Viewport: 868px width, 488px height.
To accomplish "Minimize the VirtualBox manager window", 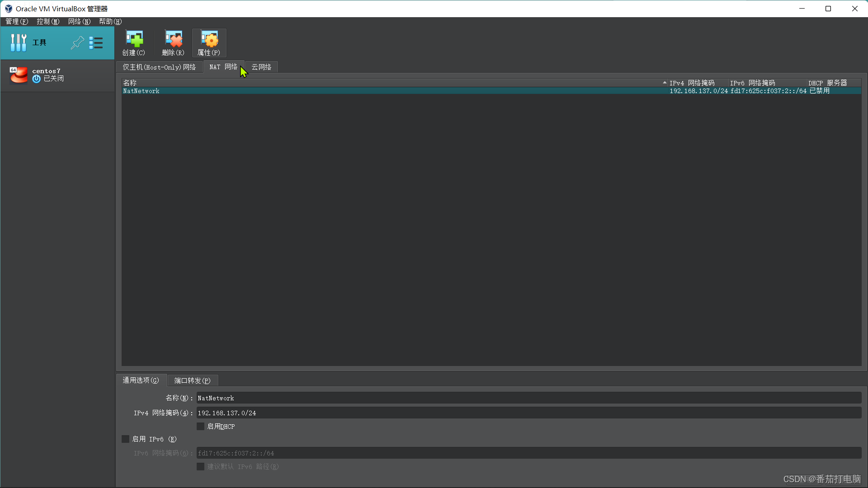I will [802, 9].
